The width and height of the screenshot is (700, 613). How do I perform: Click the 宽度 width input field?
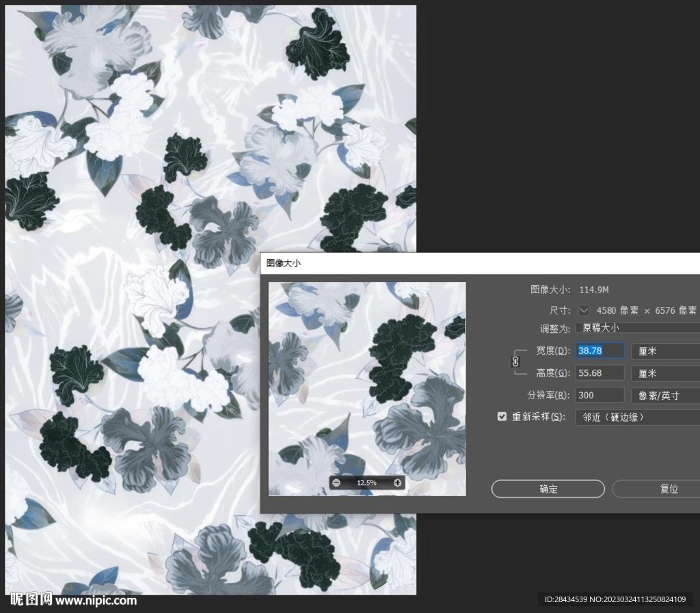600,351
